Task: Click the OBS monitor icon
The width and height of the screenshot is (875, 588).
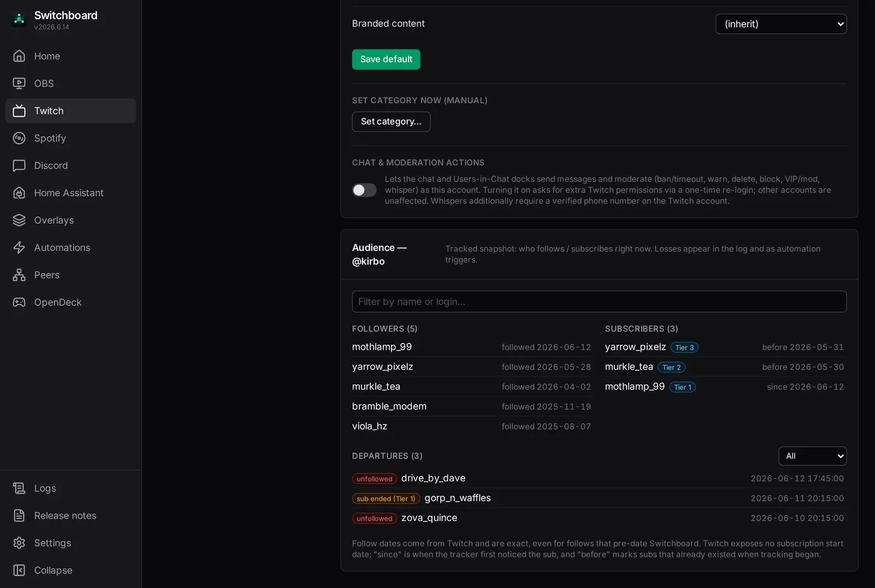Action: click(19, 83)
